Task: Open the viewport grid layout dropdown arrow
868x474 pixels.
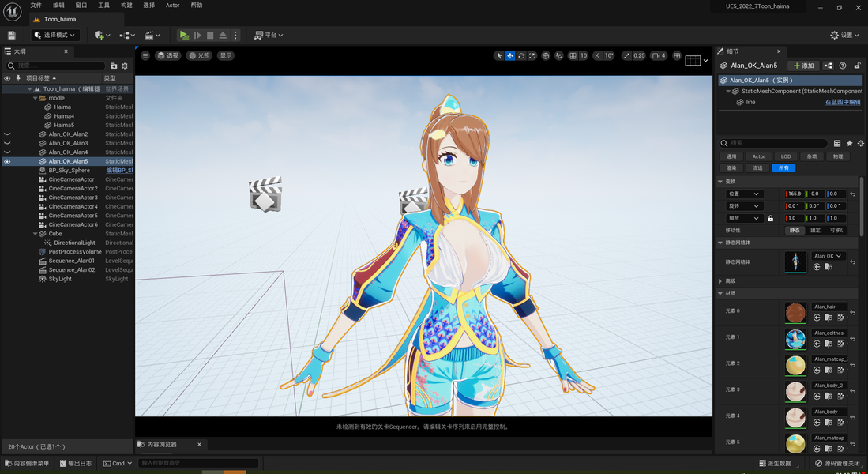Action: tap(705, 60)
